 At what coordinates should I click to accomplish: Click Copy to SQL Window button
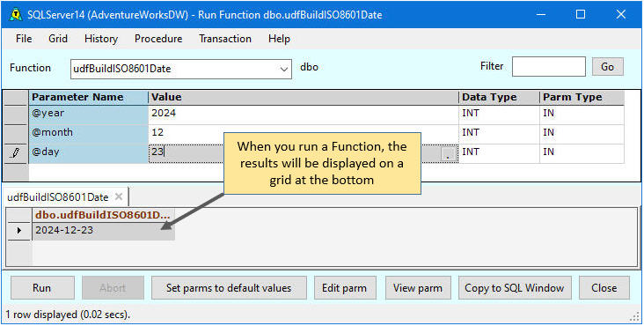pos(514,288)
